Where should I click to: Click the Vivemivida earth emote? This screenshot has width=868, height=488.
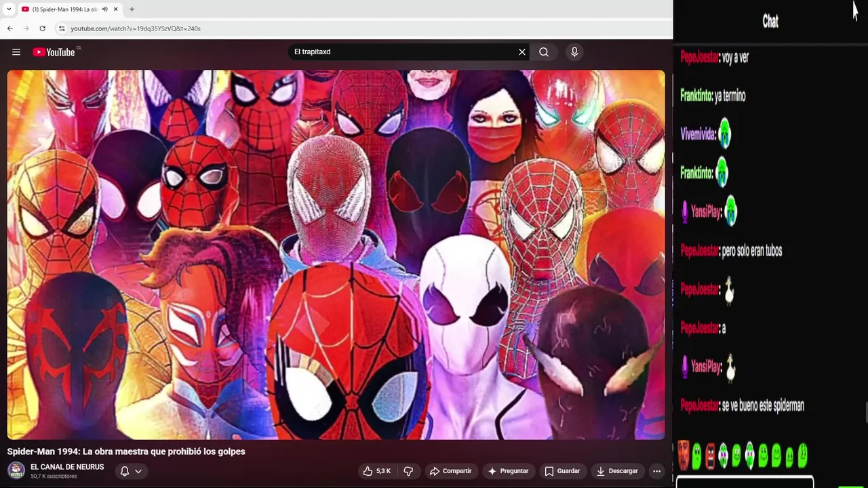coord(724,134)
